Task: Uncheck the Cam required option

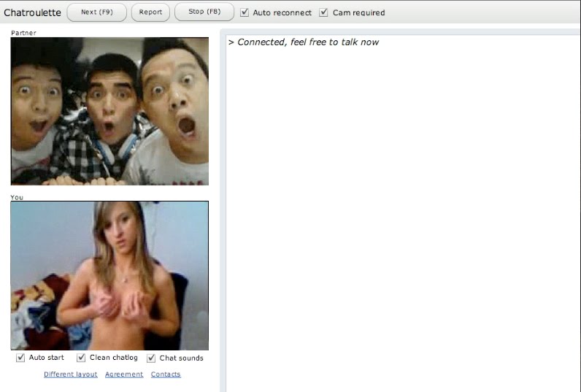Action: click(x=323, y=12)
